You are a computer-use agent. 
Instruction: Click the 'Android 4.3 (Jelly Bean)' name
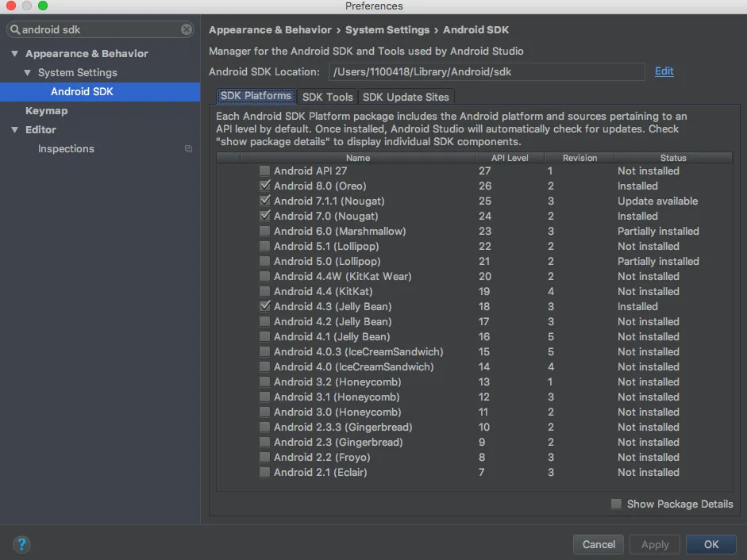[333, 306]
